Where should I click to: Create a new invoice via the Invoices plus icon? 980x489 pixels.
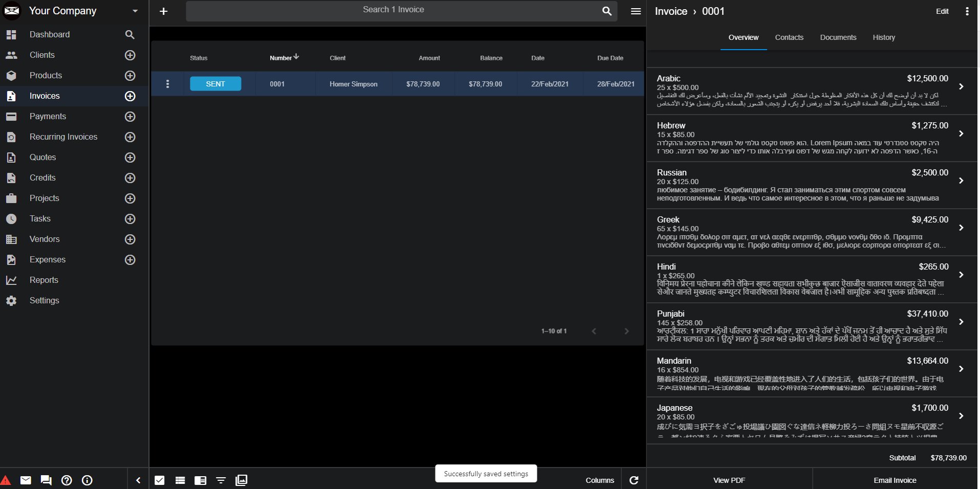pyautogui.click(x=130, y=96)
